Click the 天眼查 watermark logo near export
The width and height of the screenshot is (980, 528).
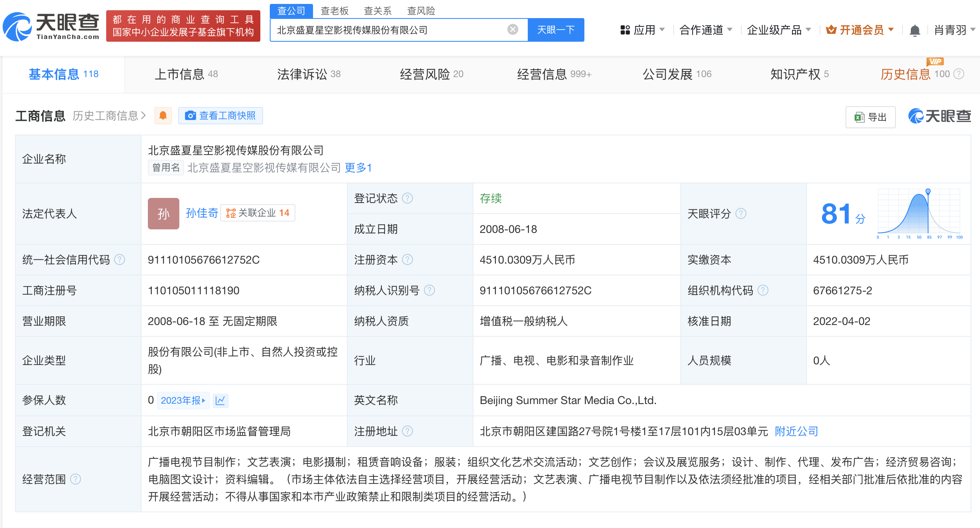pyautogui.click(x=939, y=116)
